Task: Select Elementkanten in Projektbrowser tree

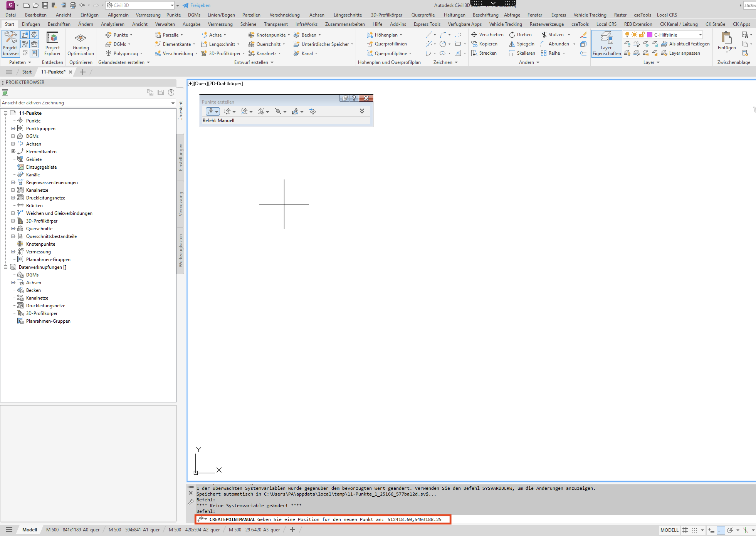Action: tap(41, 152)
